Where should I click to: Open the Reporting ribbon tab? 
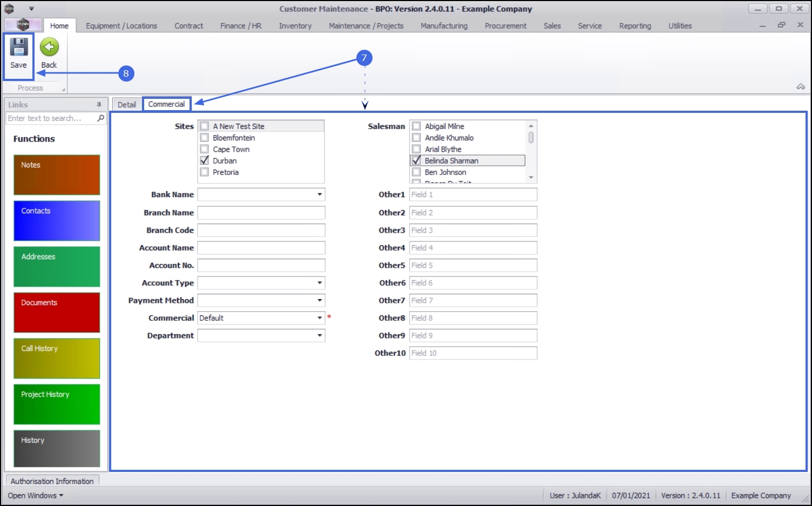635,26
